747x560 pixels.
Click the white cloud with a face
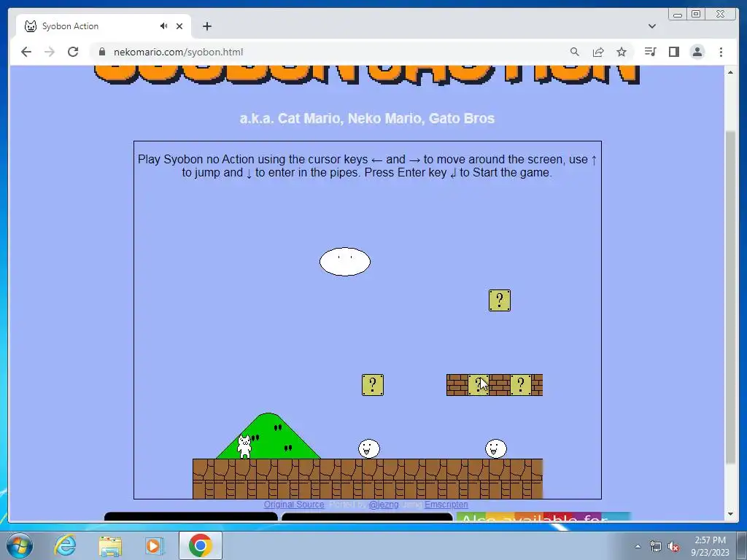pyautogui.click(x=345, y=262)
